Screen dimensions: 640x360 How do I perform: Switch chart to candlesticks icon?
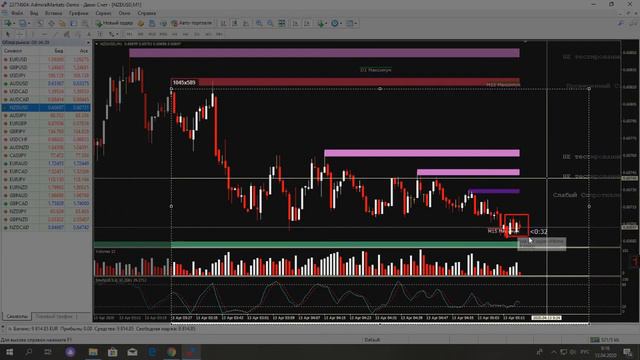tap(235, 23)
